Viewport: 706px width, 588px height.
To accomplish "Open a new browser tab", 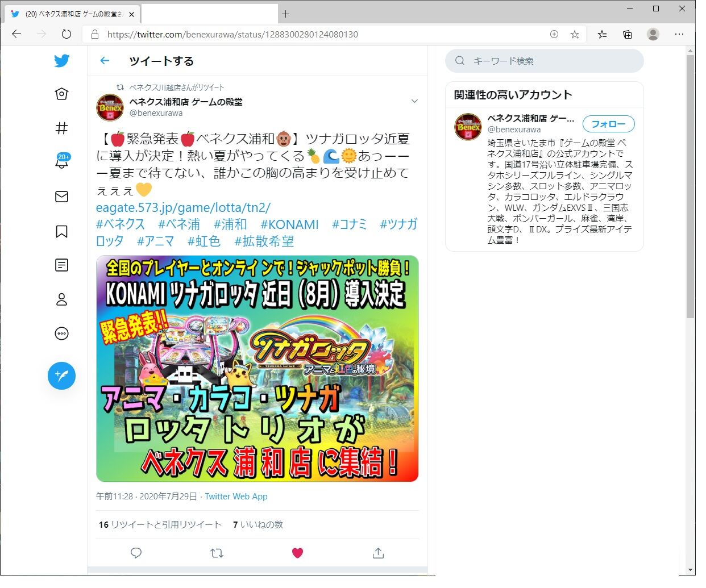I will (285, 14).
